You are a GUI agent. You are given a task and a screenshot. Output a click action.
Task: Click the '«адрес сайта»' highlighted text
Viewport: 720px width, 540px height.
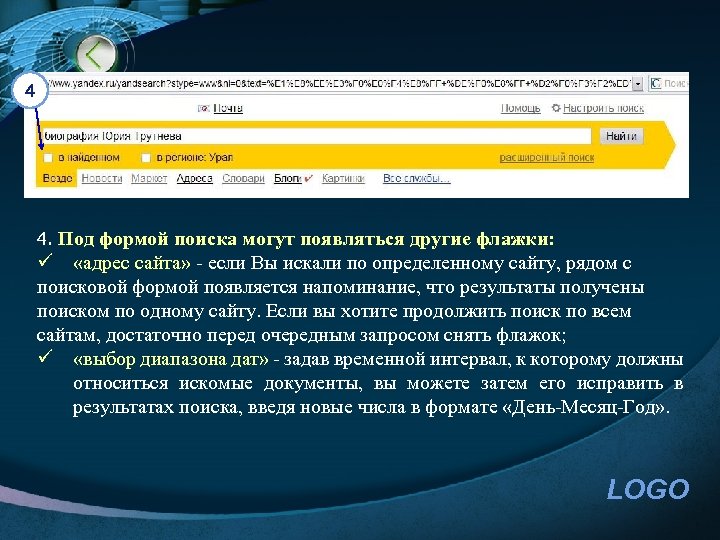click(132, 263)
